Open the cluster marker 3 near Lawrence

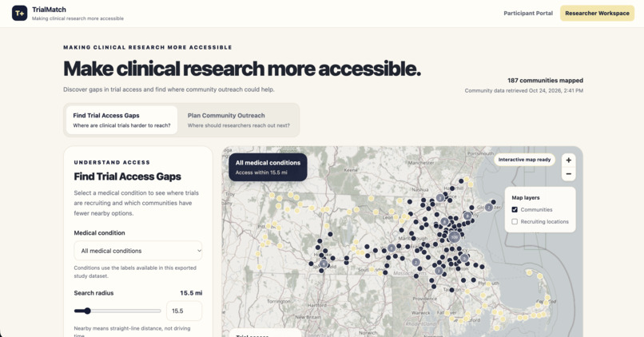pyautogui.click(x=440, y=198)
